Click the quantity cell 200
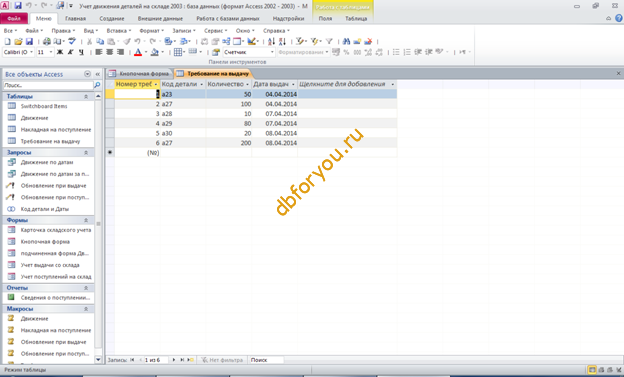Viewport: 624px width, 377px height. [x=229, y=143]
